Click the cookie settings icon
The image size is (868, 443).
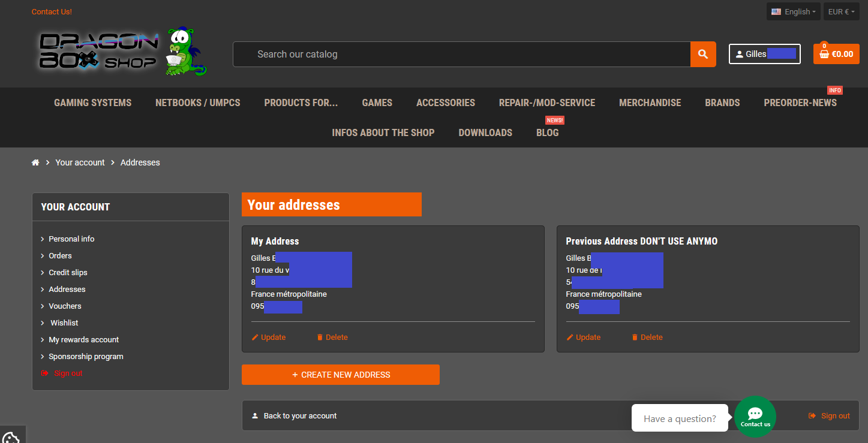(x=10, y=436)
